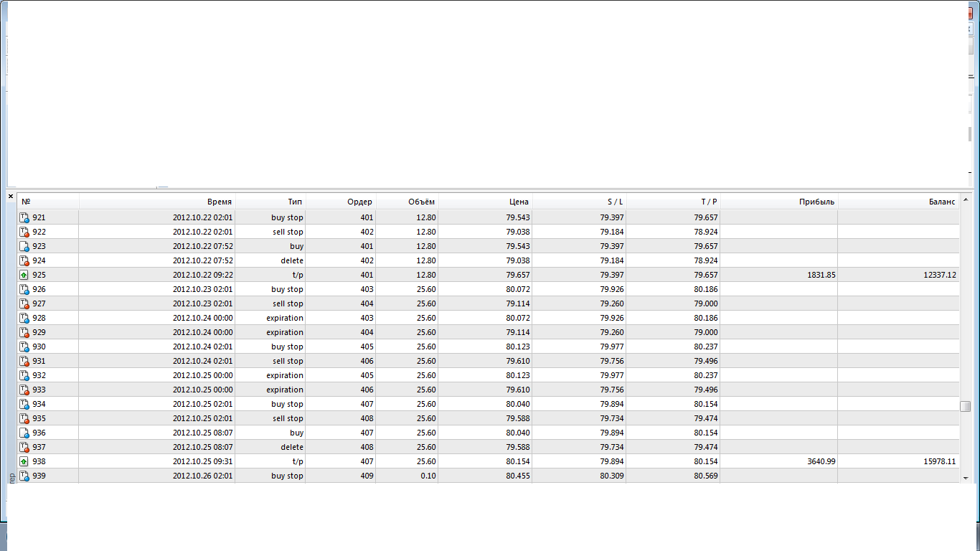Click the price 79.038 in row 922
Image resolution: width=980 pixels, height=551 pixels.
pyautogui.click(x=517, y=232)
